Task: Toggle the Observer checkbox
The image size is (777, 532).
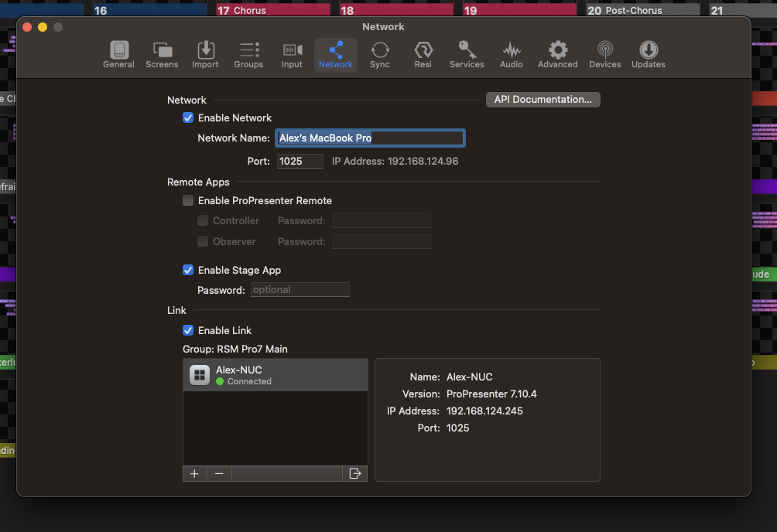Action: [203, 242]
